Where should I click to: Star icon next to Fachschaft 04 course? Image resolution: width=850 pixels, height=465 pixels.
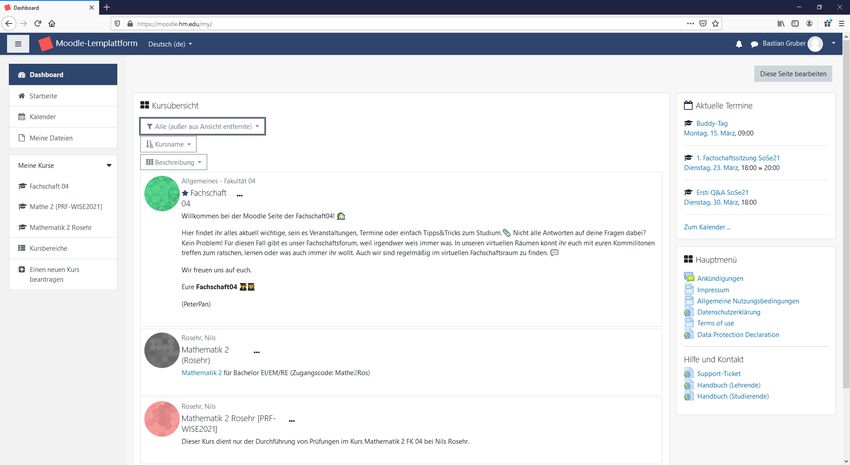pyautogui.click(x=185, y=192)
